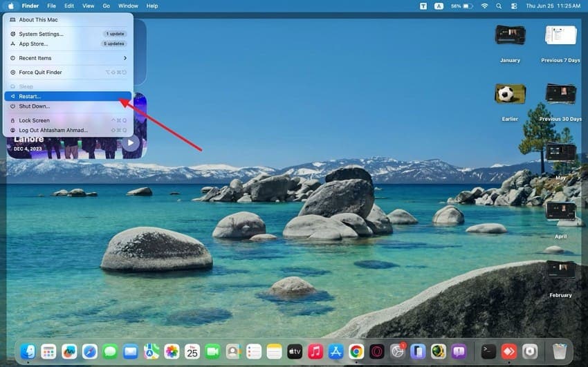588x367 pixels.
Task: Click the T icon in the menu bar
Action: 423,6
